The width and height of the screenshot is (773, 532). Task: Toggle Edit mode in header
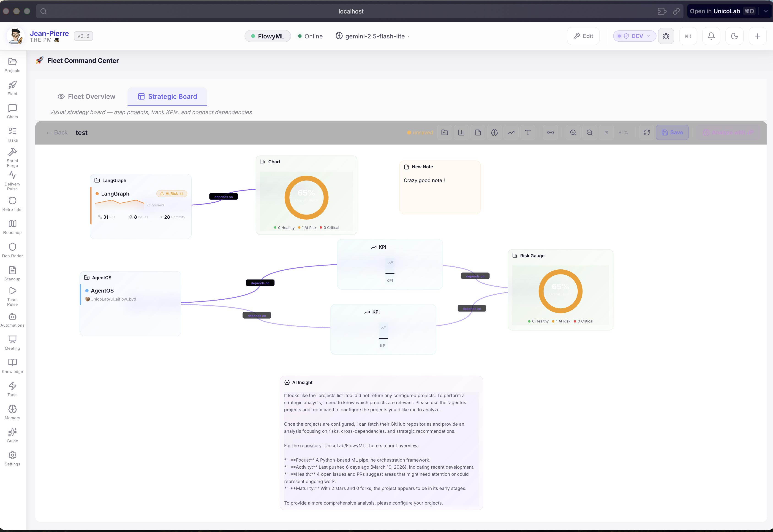tap(583, 36)
